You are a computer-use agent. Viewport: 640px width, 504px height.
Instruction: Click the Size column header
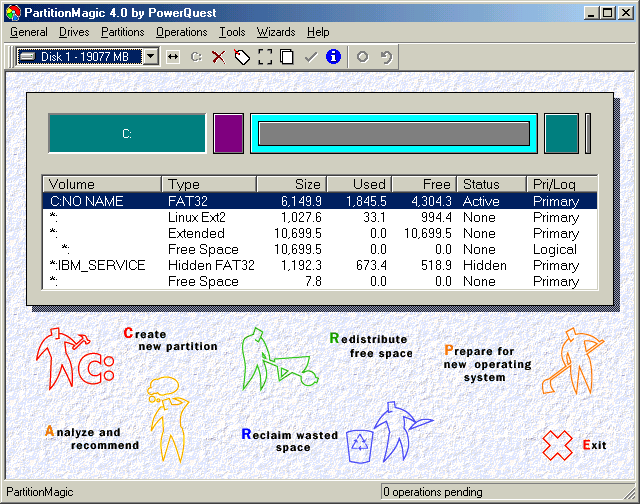(x=291, y=184)
